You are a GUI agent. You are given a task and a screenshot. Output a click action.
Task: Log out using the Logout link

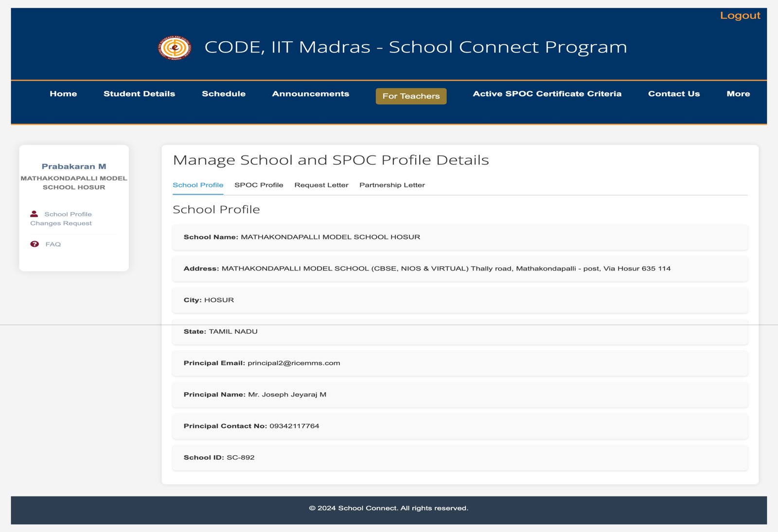coord(740,16)
